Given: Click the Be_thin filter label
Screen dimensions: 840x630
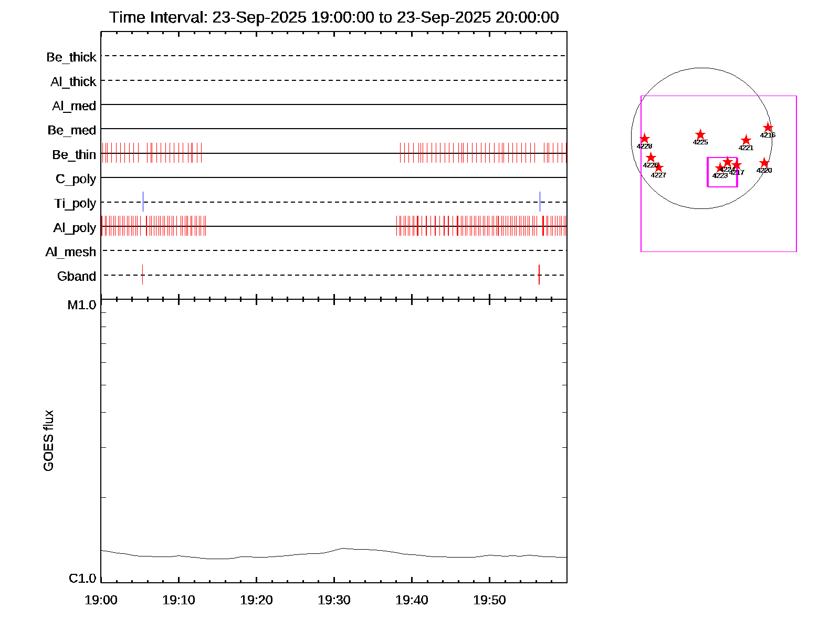Looking at the screenshot, I should [x=74, y=155].
